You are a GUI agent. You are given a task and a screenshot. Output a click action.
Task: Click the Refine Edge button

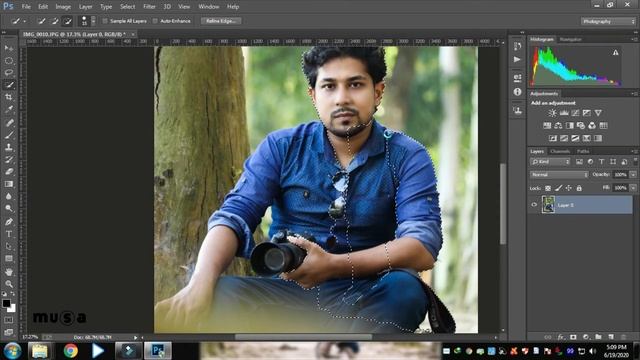click(x=221, y=21)
